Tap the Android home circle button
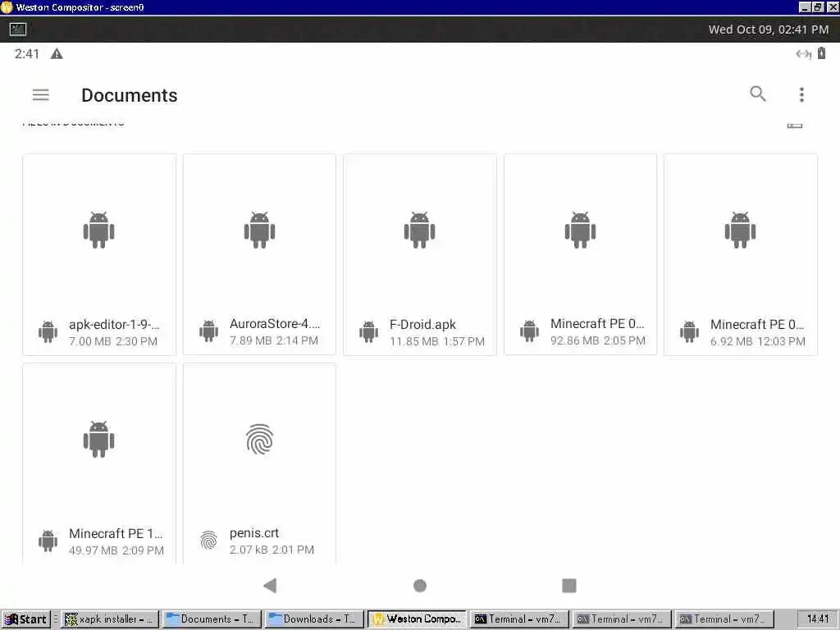The image size is (840, 630). click(x=420, y=586)
